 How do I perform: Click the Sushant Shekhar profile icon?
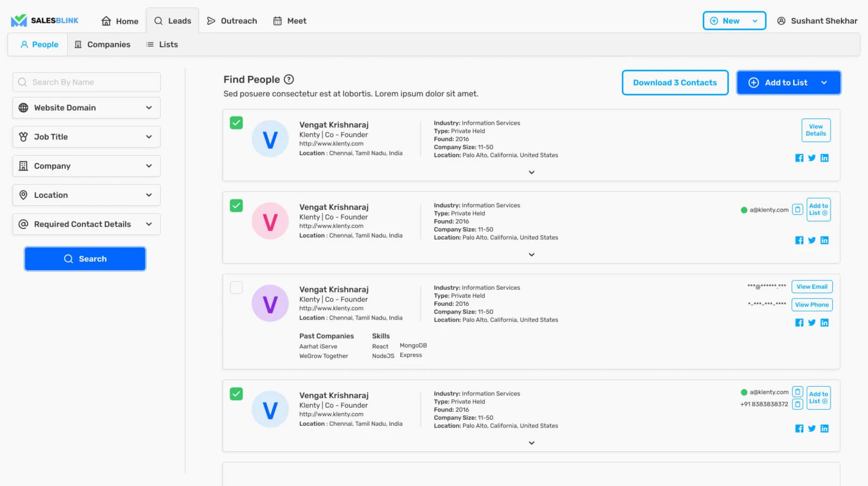(781, 21)
